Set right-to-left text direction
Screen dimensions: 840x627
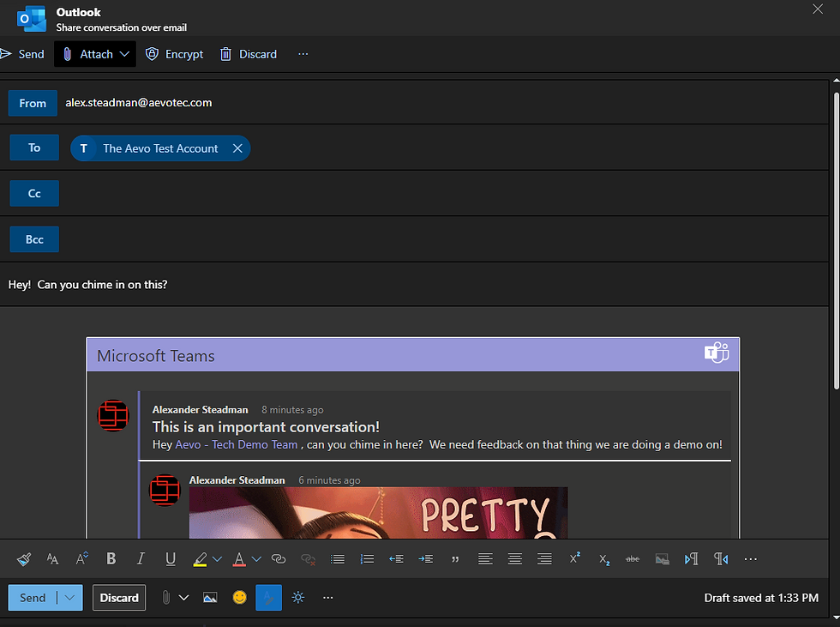[x=721, y=559]
